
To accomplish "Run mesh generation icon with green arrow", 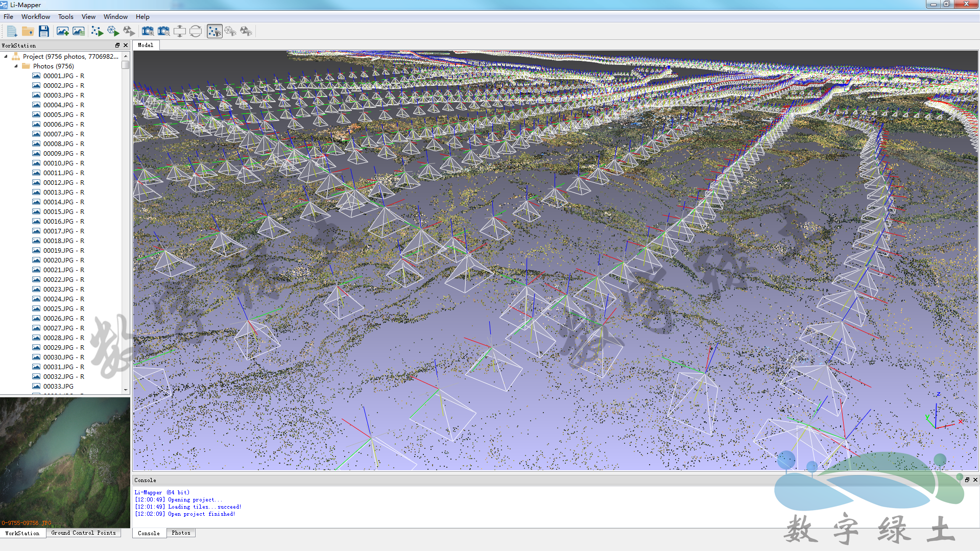I will [x=113, y=31].
